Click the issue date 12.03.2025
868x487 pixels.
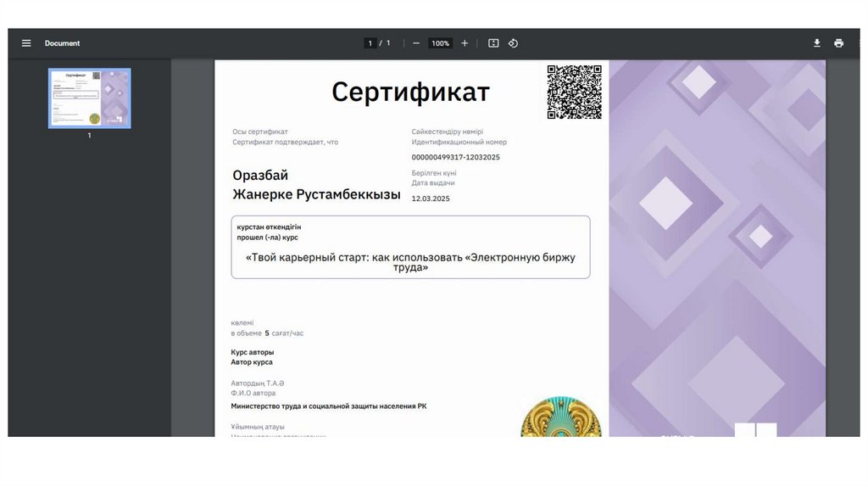pos(431,199)
